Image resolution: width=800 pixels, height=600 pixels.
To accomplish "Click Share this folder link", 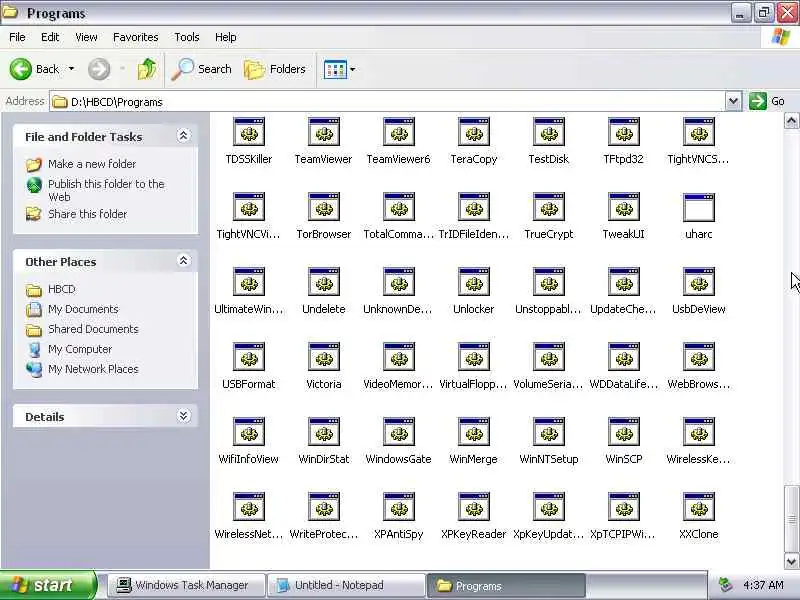I will pyautogui.click(x=87, y=214).
